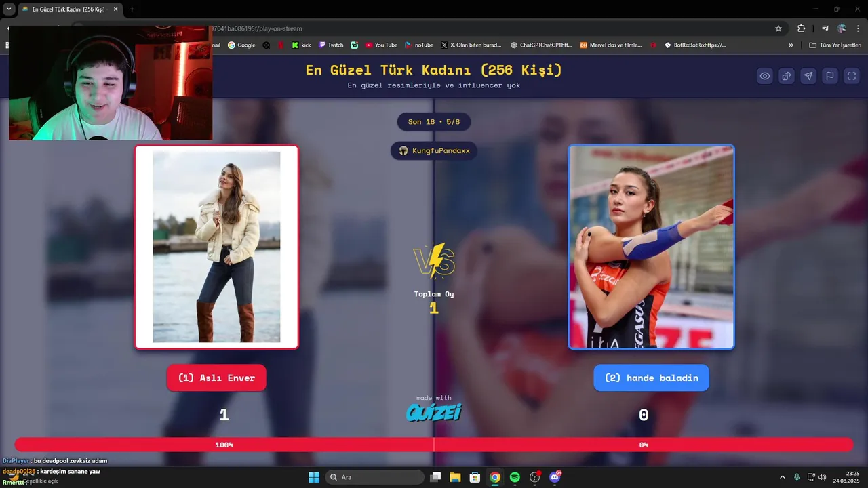Image resolution: width=868 pixels, height=488 pixels.
Task: Open the taskbar app with red notification dot
Action: click(x=535, y=477)
